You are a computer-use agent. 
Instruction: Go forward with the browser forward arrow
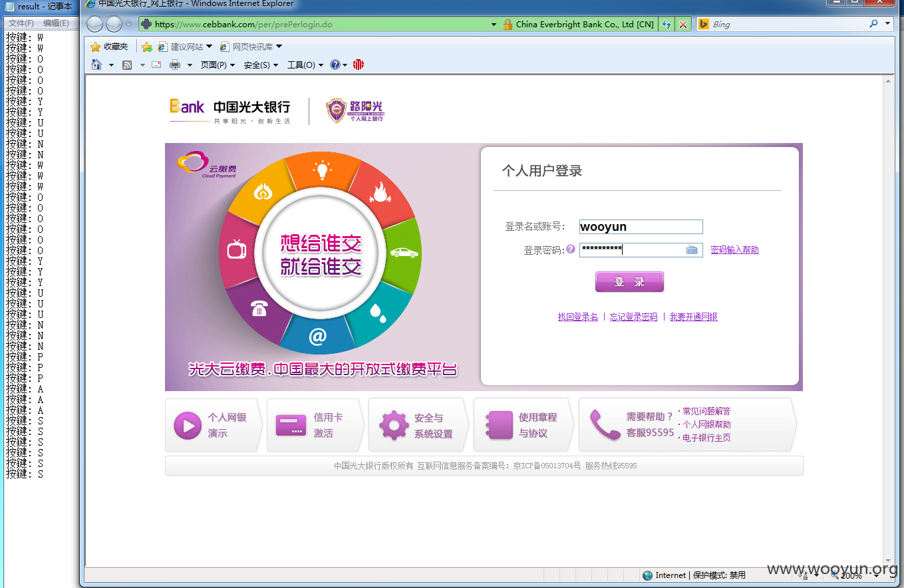tap(114, 25)
